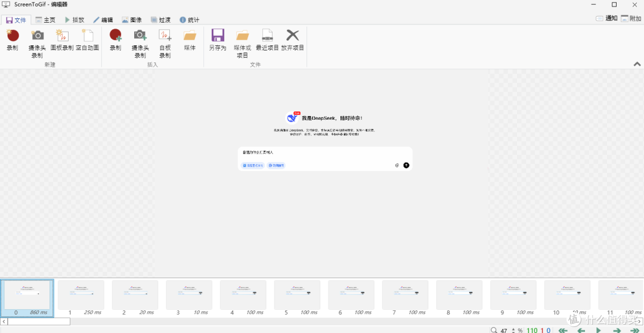Click the blue frame index value
Viewport: 644px width, 333px height.
click(549, 330)
